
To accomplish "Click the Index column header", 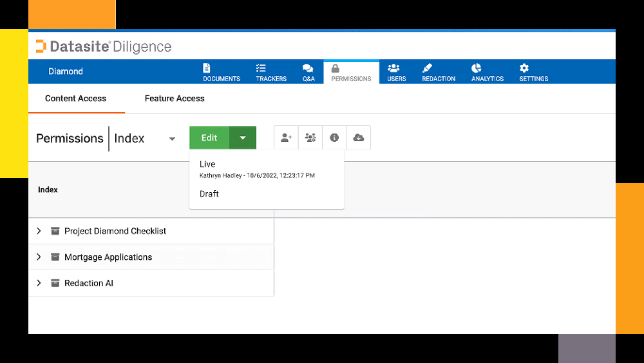I will coord(48,190).
